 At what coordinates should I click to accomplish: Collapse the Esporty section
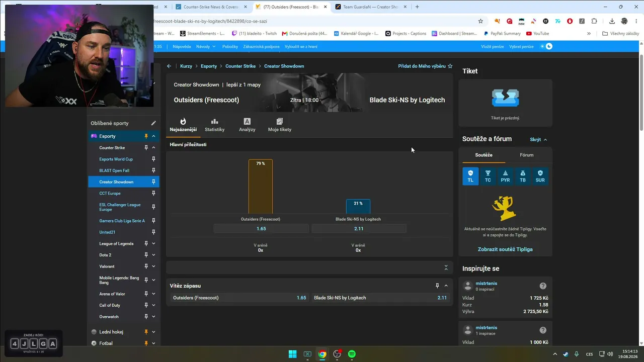[153, 136]
